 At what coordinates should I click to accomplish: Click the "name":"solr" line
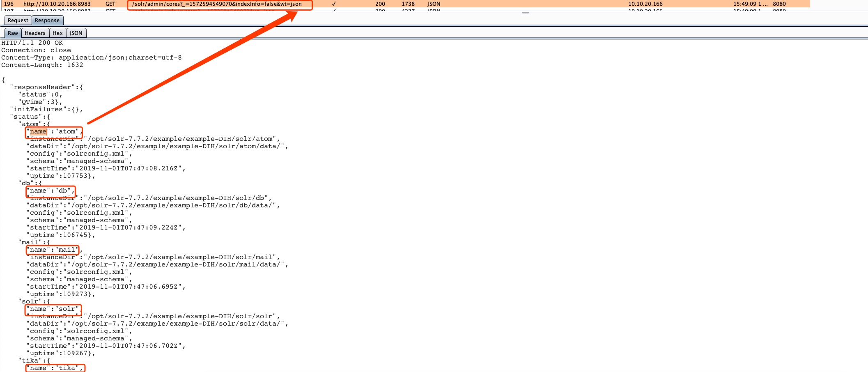click(53, 309)
